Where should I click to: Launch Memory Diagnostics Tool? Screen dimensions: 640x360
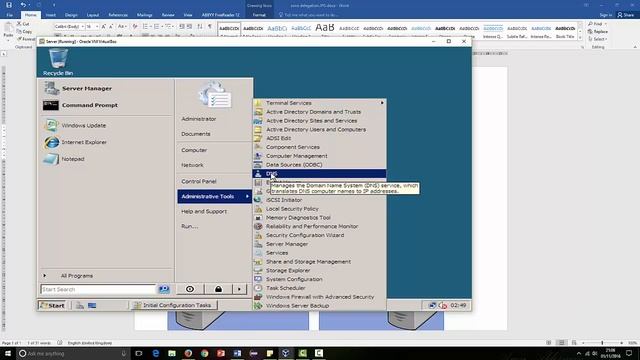pos(319,218)
